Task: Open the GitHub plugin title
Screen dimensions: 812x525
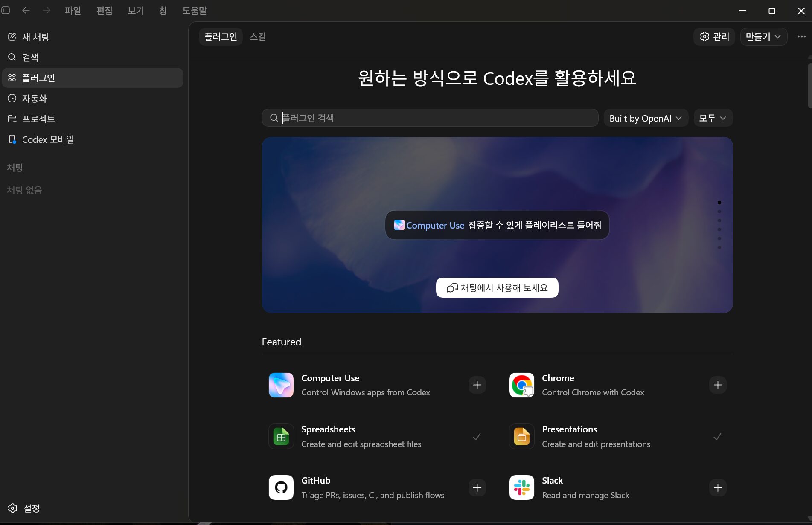Action: 316,481
